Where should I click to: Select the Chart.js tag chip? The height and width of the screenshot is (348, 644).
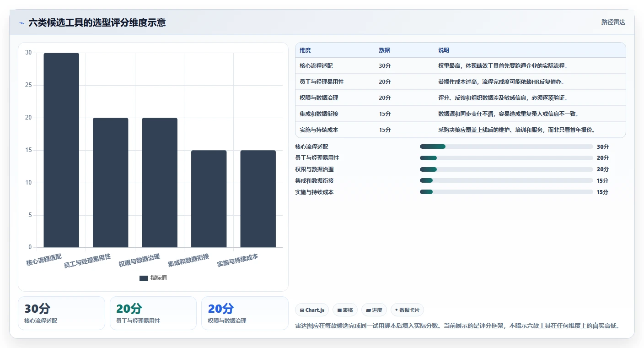312,310
